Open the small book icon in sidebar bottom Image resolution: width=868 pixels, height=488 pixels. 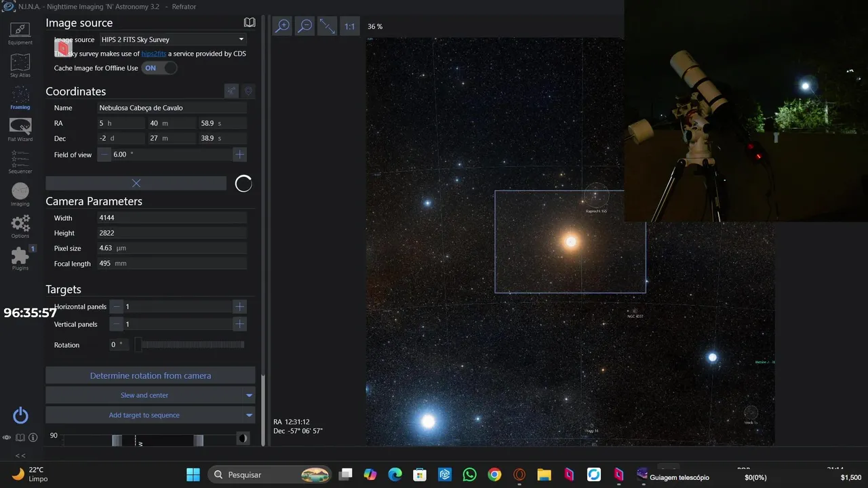[20, 438]
